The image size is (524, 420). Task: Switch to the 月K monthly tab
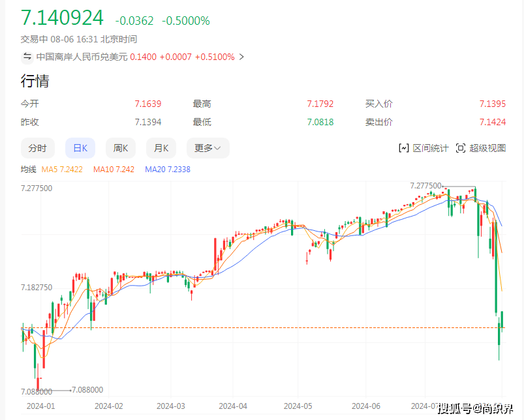click(x=161, y=148)
